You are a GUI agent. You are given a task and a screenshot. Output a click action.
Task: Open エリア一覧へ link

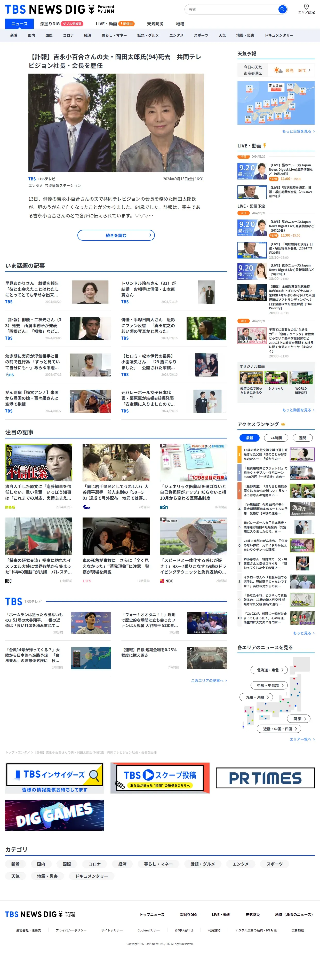tap(302, 739)
